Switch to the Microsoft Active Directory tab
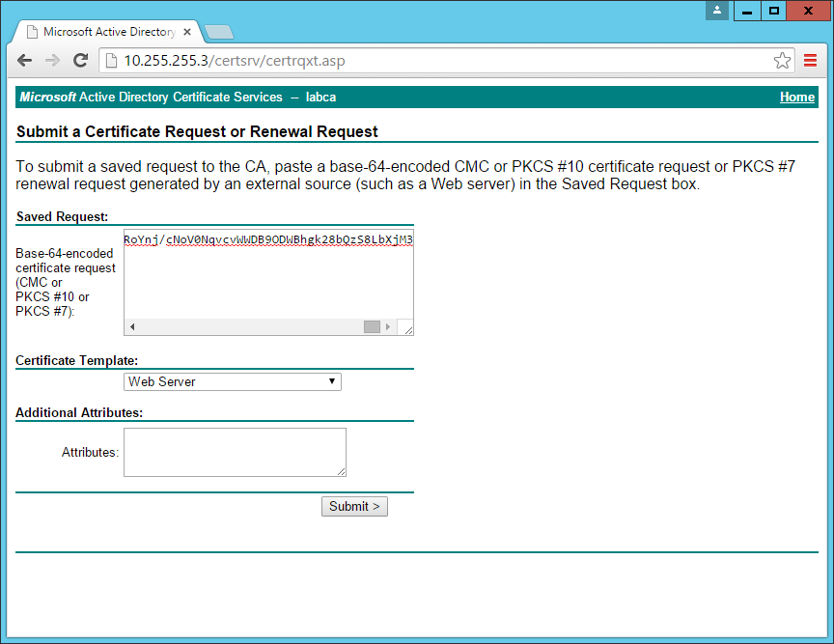Screen dimensions: 834x644 pos(106,30)
